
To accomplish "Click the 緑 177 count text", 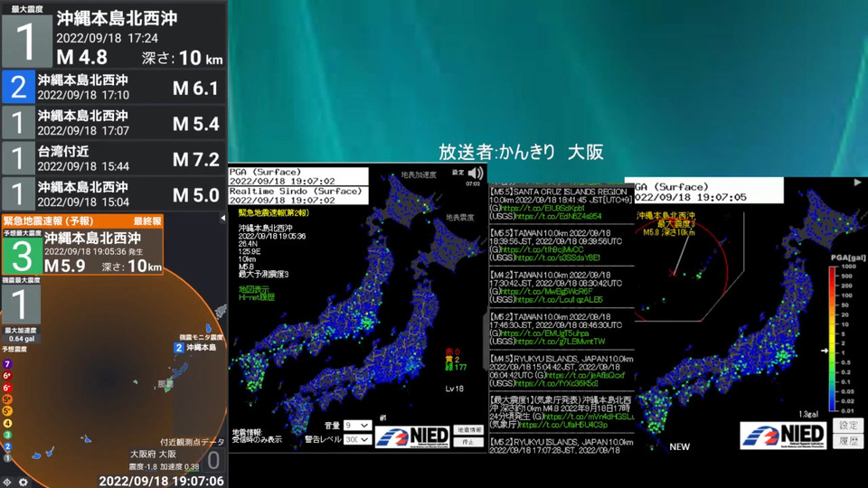I will click(x=456, y=367).
